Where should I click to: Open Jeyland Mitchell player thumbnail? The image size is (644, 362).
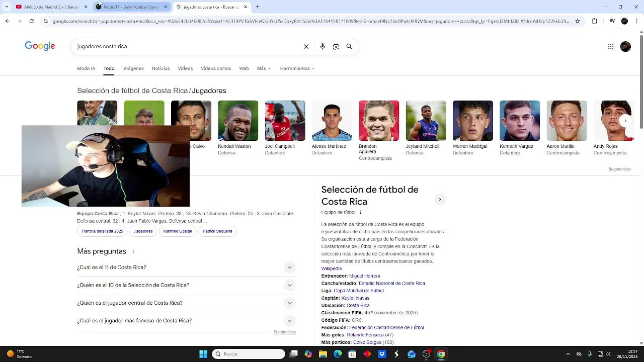(426, 121)
